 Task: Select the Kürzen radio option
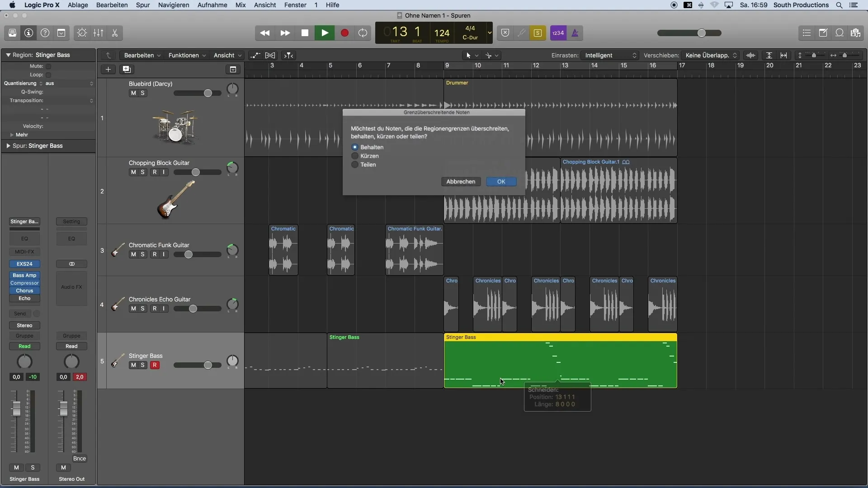click(x=355, y=156)
